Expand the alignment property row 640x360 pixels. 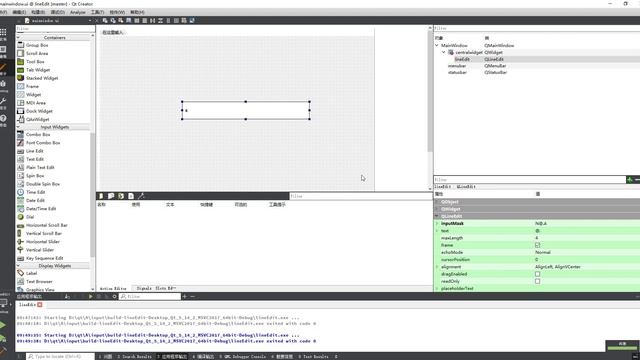tap(437, 267)
